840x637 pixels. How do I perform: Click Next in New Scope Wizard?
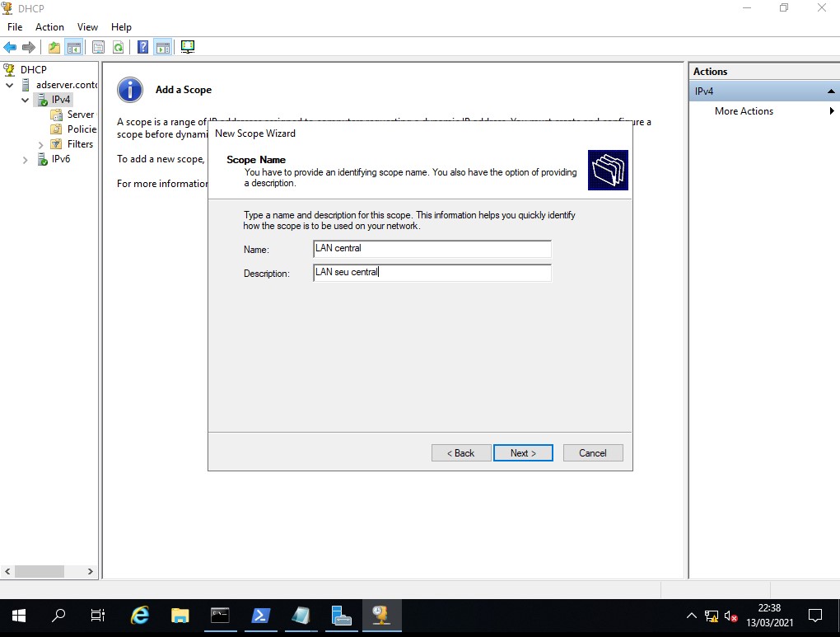click(523, 453)
